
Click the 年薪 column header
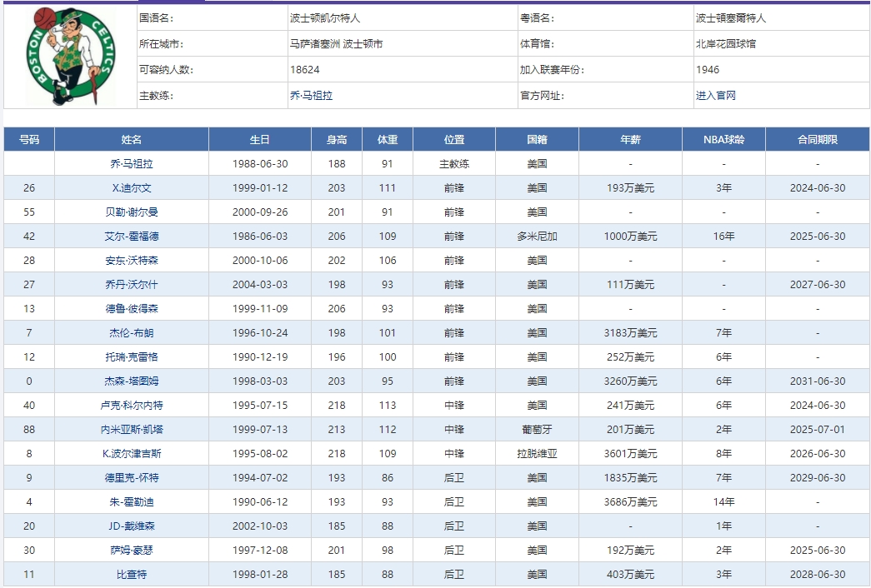(x=630, y=138)
